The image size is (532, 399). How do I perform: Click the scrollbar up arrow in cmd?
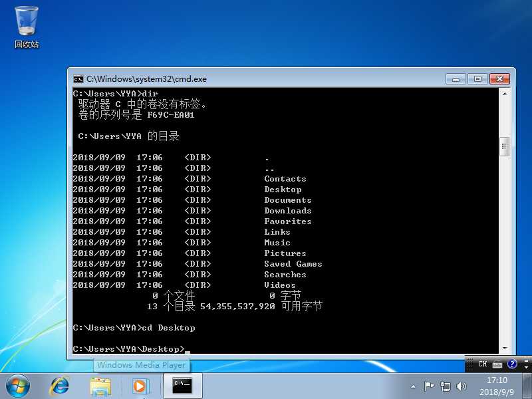[x=505, y=93]
